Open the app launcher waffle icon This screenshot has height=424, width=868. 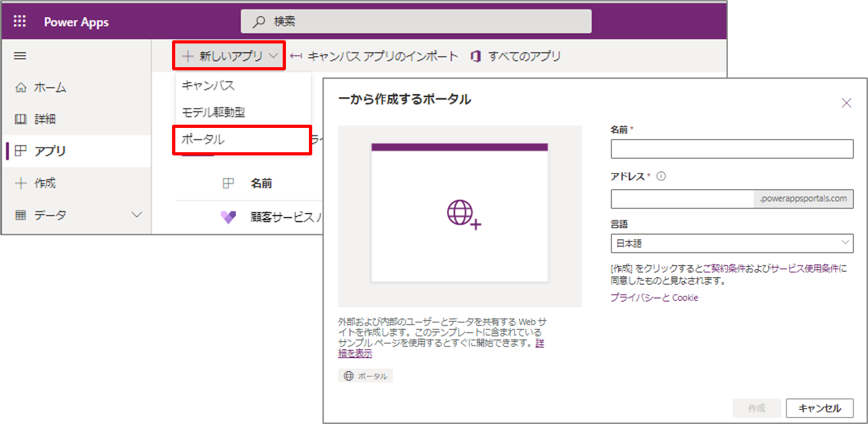pos(20,22)
